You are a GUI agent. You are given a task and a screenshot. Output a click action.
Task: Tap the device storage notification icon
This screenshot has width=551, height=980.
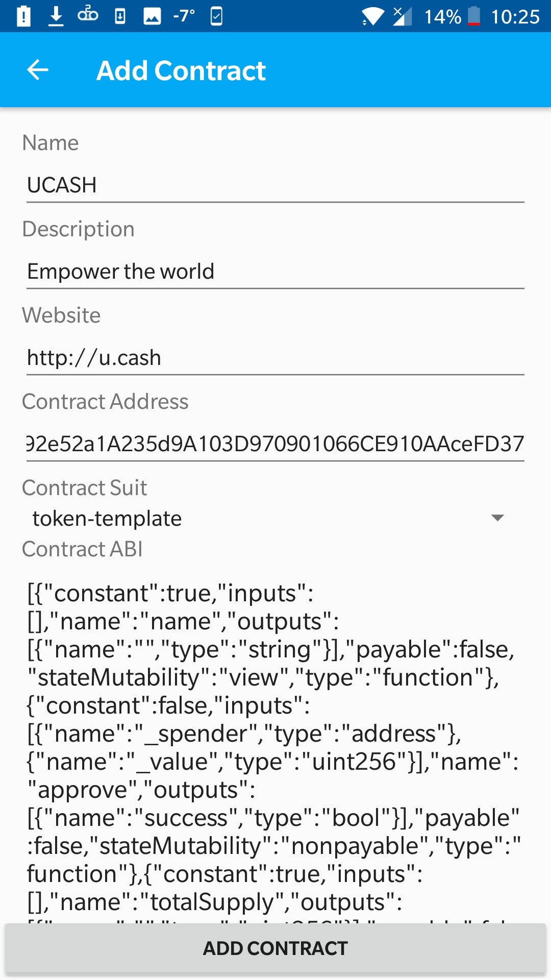pyautogui.click(x=120, y=16)
